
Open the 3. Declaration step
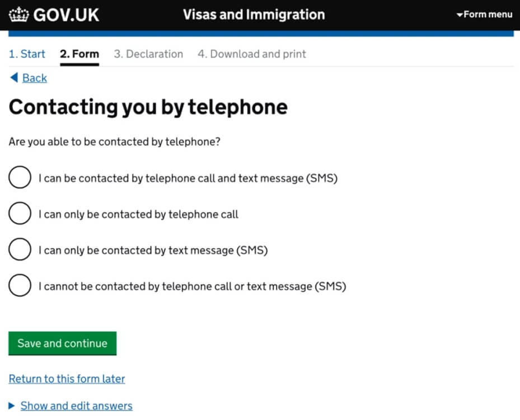148,54
